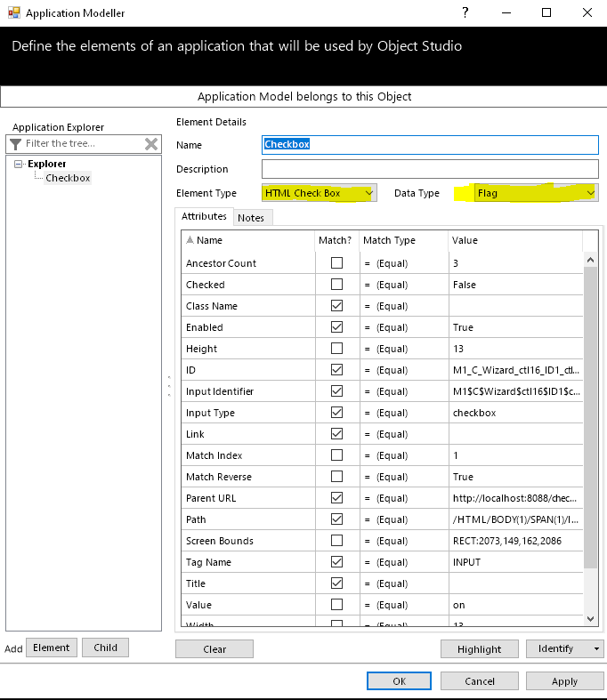
Task: Click the Input Type value 'checkbox'
Action: point(474,413)
